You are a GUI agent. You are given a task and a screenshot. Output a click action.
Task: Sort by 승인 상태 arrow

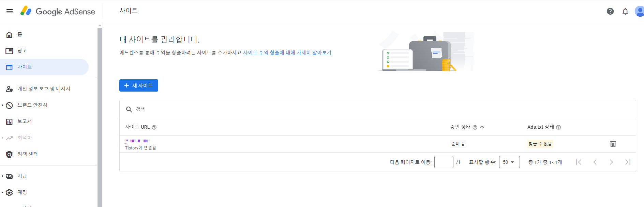[x=482, y=127]
